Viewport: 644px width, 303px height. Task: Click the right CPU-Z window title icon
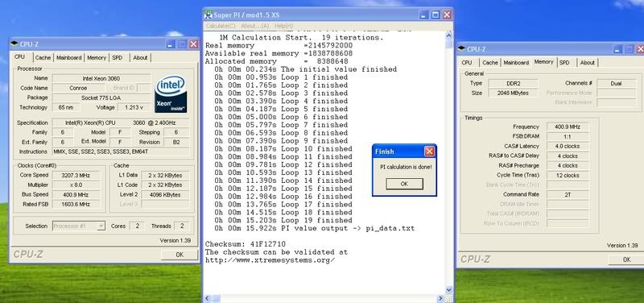(461, 49)
